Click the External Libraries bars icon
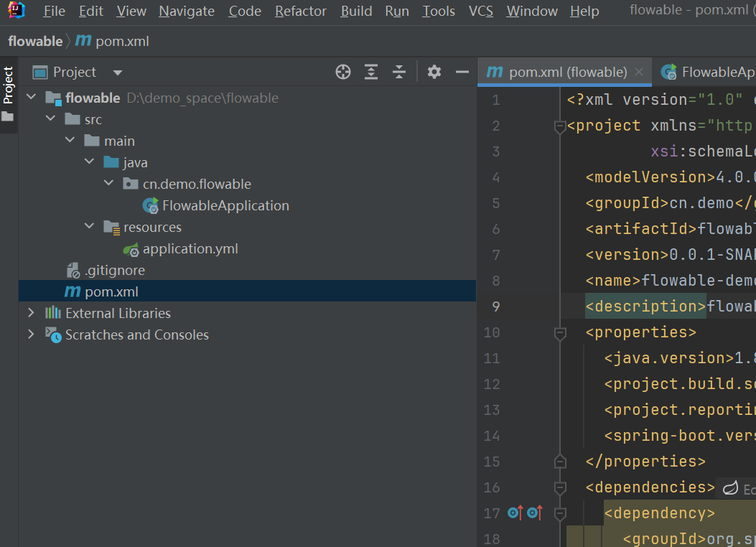Image resolution: width=756 pixels, height=547 pixels. 53,313
